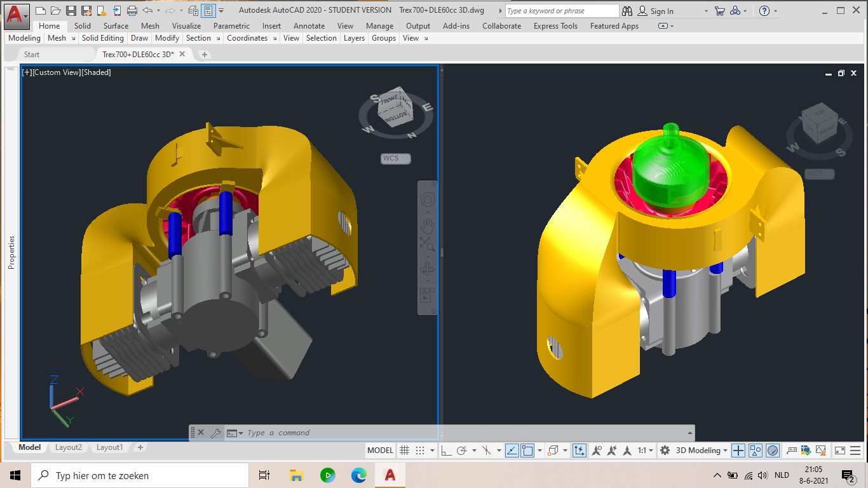
Task: Click the command line customize wrench icon
Action: coord(215,433)
